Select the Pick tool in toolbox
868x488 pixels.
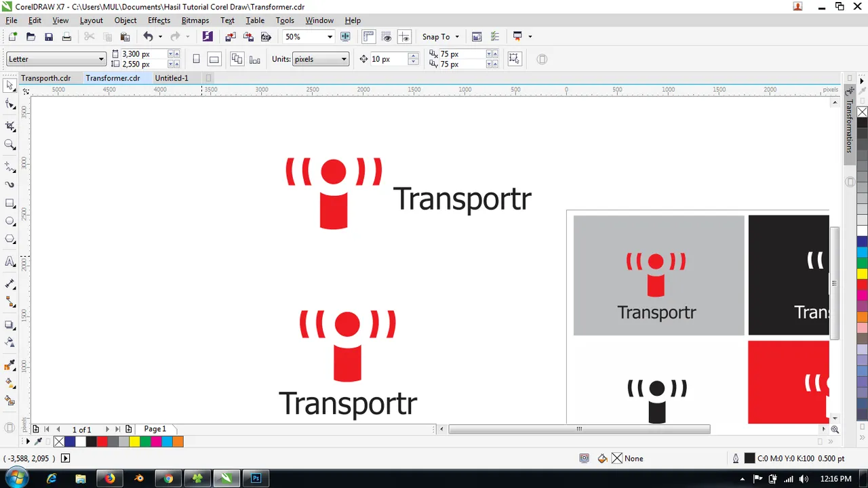tap(10, 85)
